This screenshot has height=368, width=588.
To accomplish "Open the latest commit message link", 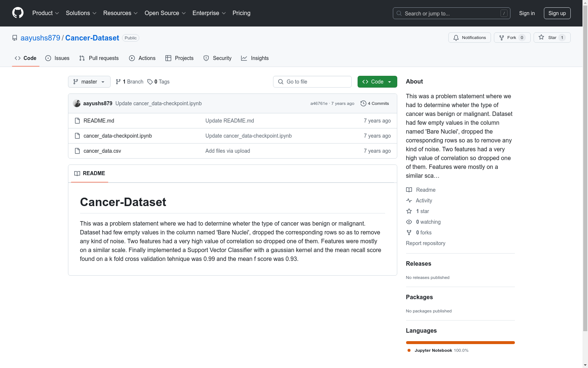I will (158, 103).
